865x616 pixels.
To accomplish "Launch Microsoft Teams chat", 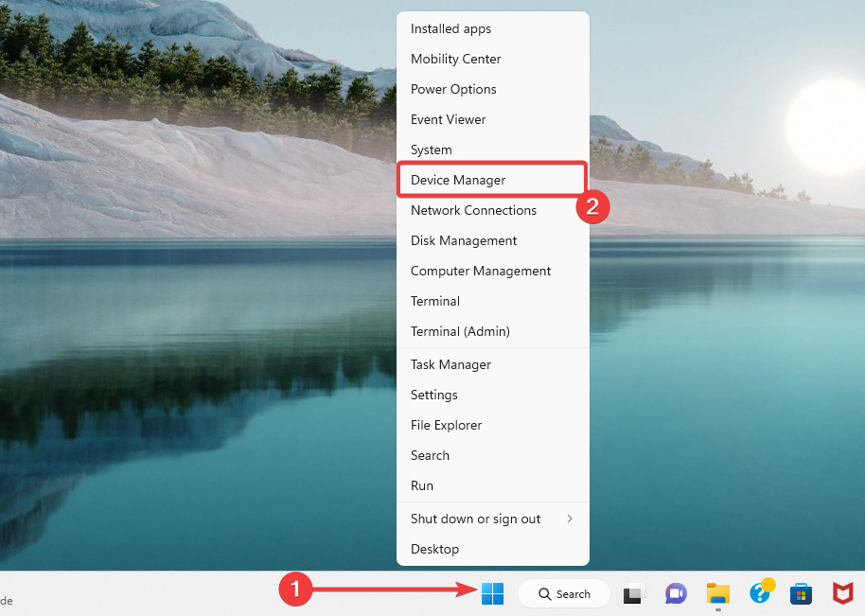I will point(676,593).
